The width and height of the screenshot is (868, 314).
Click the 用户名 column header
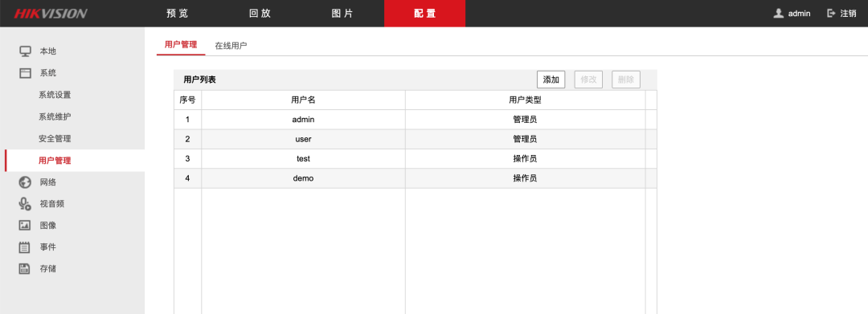pos(303,100)
